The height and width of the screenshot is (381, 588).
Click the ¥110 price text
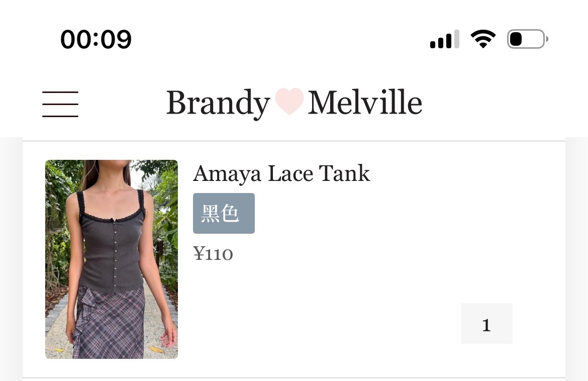213,253
